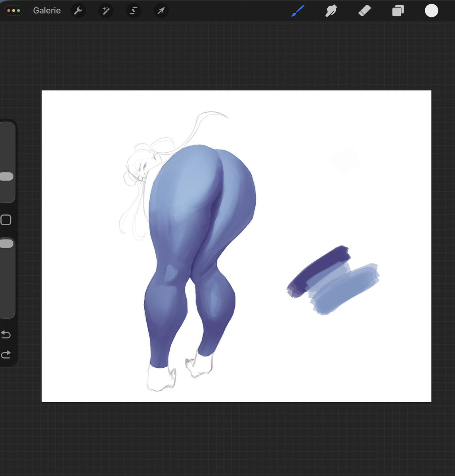
Task: Undo the last stroke
Action: (6, 335)
